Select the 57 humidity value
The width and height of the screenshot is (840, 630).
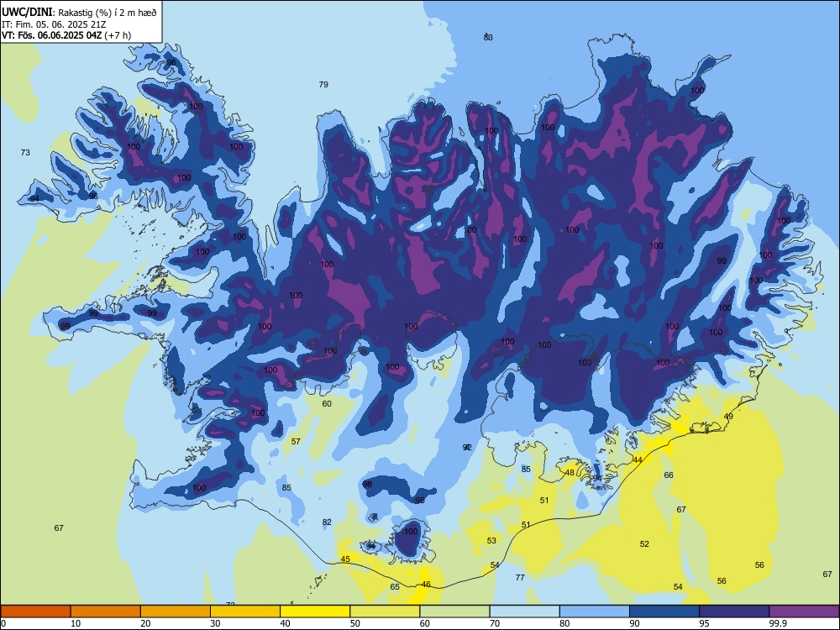pos(296,442)
